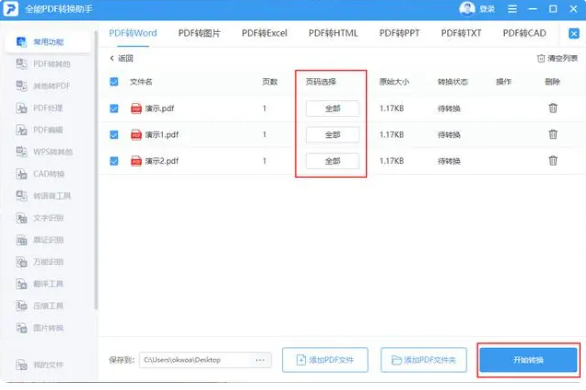Image resolution: width=586 pixels, height=390 pixels.
Task: Click 清空列表 to clear the list
Action: tap(557, 58)
